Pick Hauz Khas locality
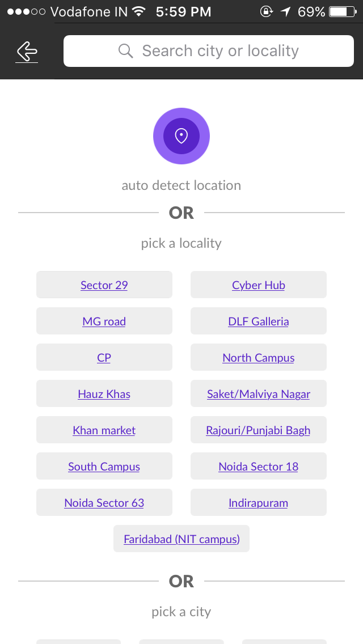Image resolution: width=363 pixels, height=644 pixels. (104, 394)
